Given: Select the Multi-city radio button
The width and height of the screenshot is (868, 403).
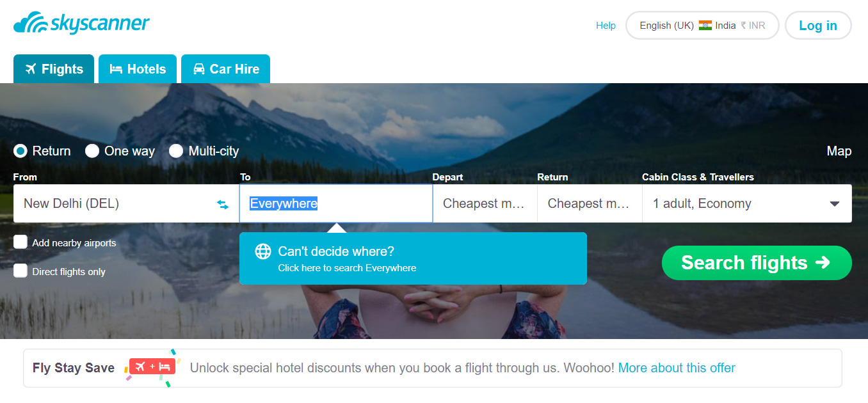Looking at the screenshot, I should click(x=176, y=151).
